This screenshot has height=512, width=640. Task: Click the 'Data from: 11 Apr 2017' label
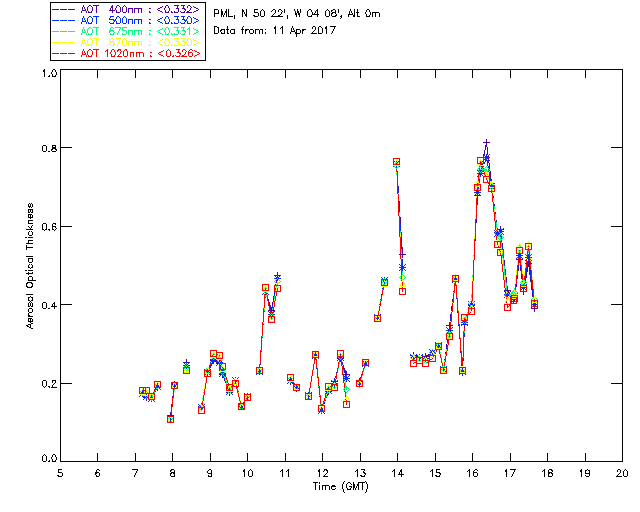274,30
